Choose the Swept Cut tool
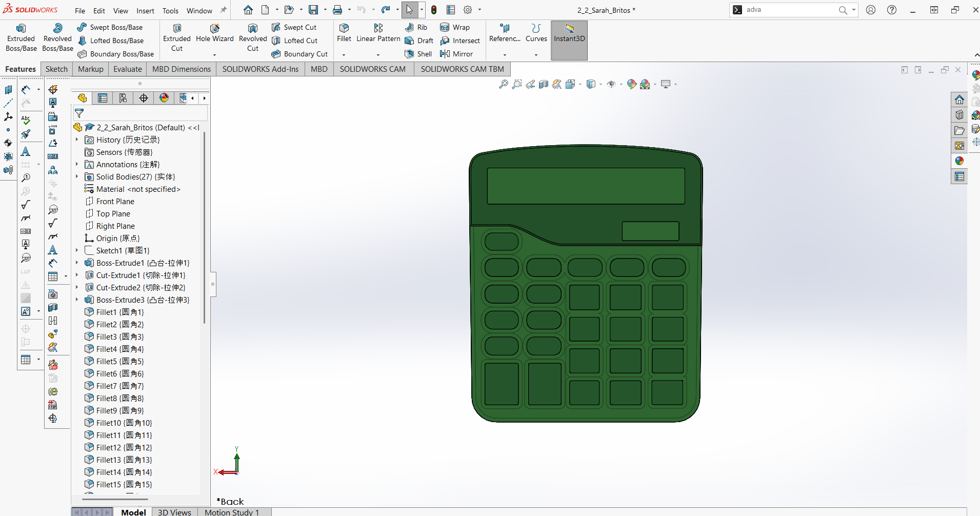 [294, 27]
